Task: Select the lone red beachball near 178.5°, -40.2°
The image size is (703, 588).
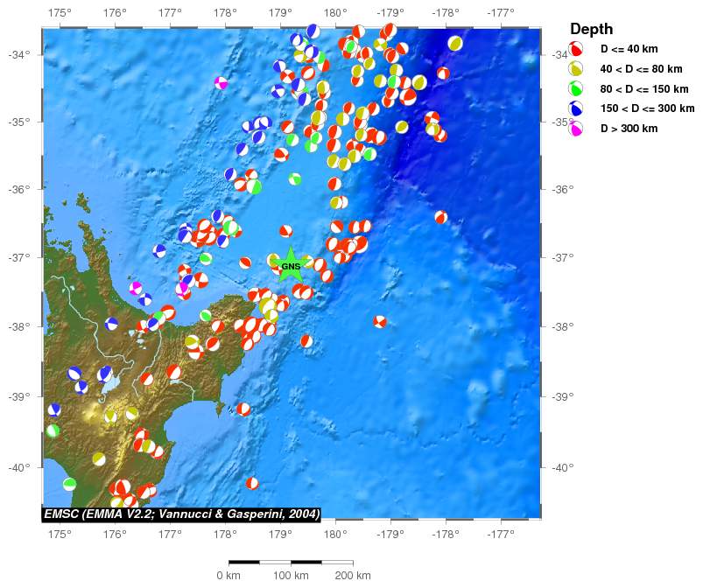Action: [252, 483]
